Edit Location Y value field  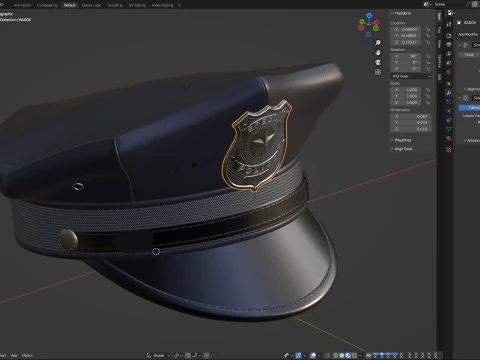pyautogui.click(x=406, y=36)
